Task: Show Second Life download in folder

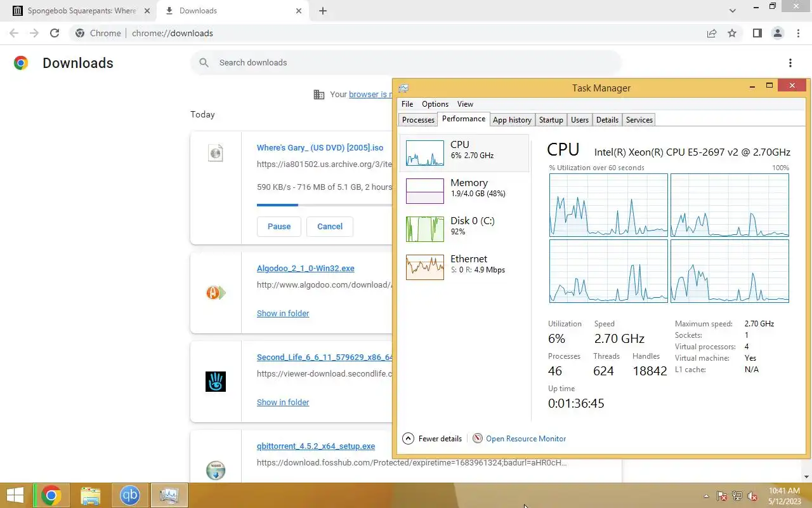Action: [x=283, y=402]
